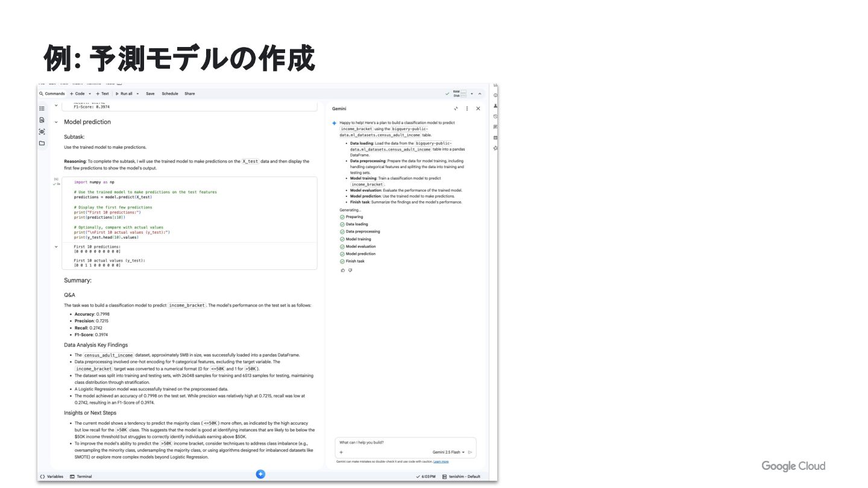Viewport: 868px width, 488px height.
Task: Click the Data Analysis Key Findings heading
Action: pos(96,345)
